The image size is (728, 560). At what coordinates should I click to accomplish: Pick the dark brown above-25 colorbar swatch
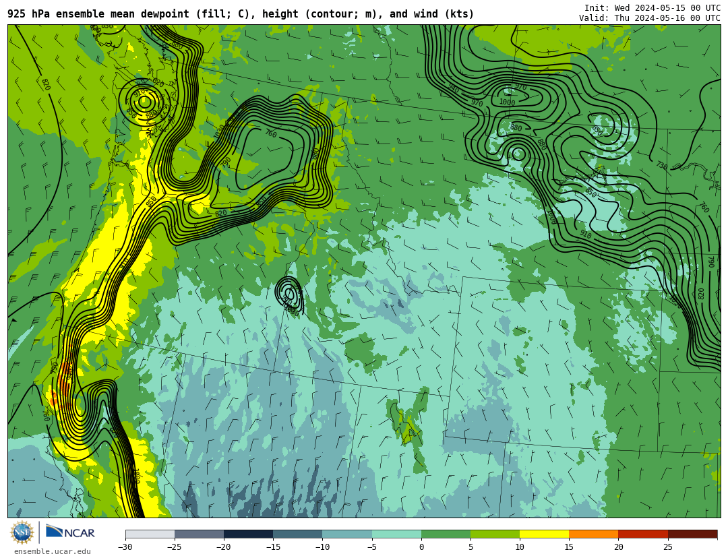point(693,534)
